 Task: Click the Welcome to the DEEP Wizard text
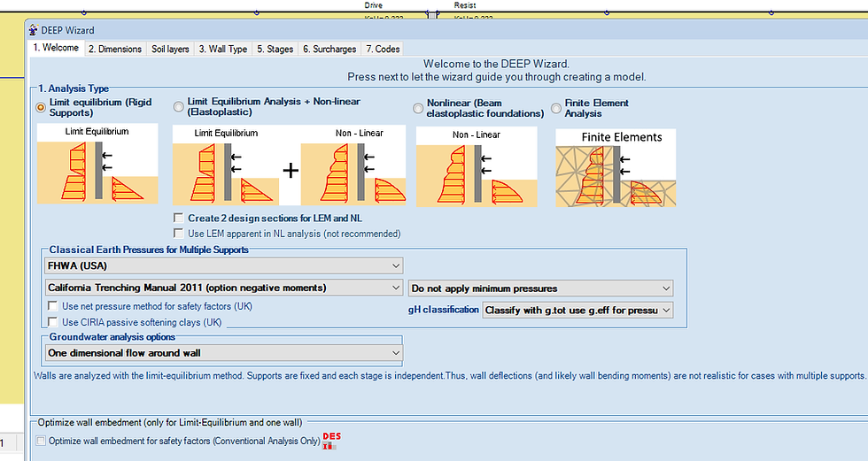pos(496,64)
